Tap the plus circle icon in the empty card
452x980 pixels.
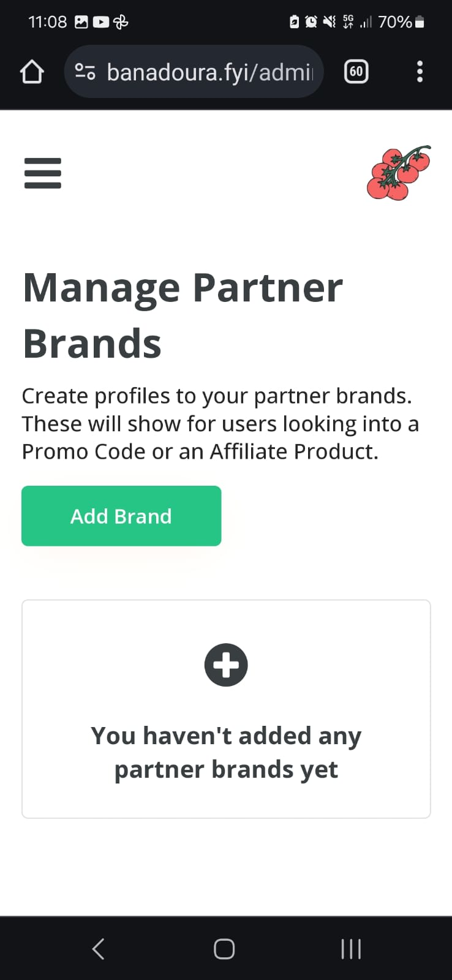coord(226,665)
